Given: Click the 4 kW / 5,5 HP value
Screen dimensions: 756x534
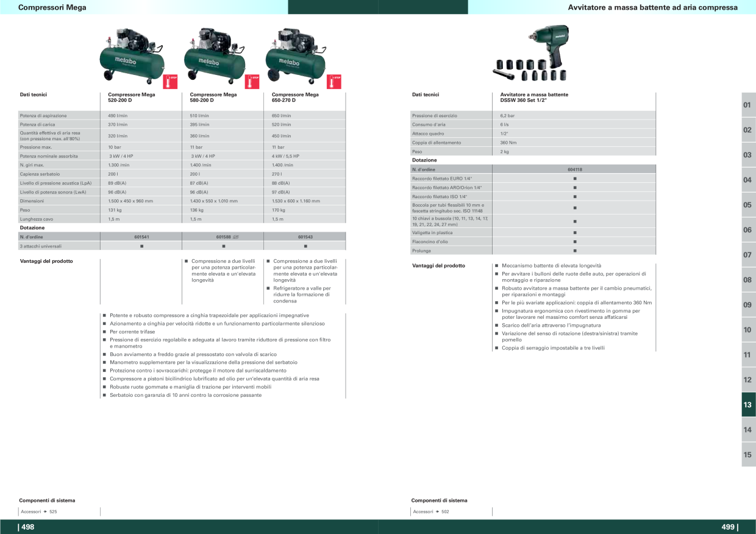Looking at the screenshot, I should (285, 156).
